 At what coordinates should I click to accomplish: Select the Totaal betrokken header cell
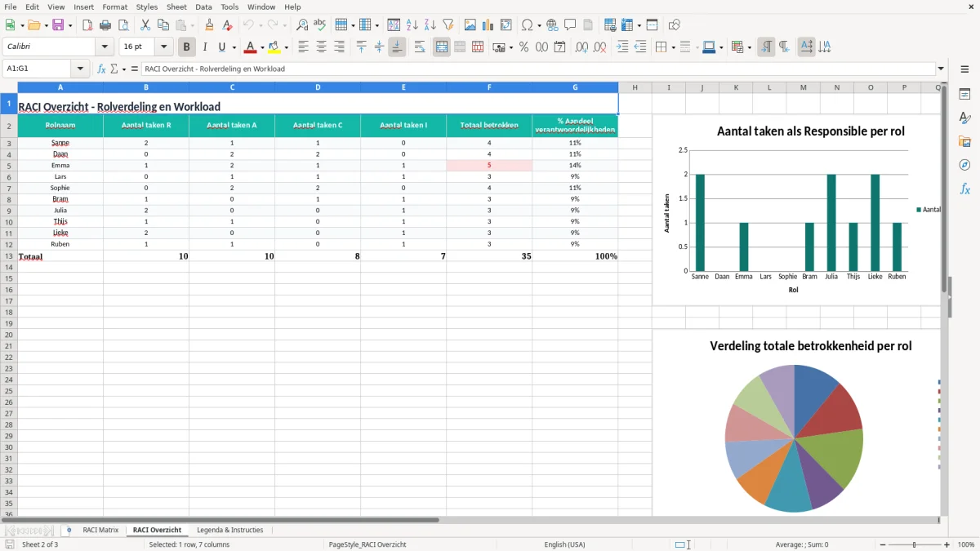[489, 126]
